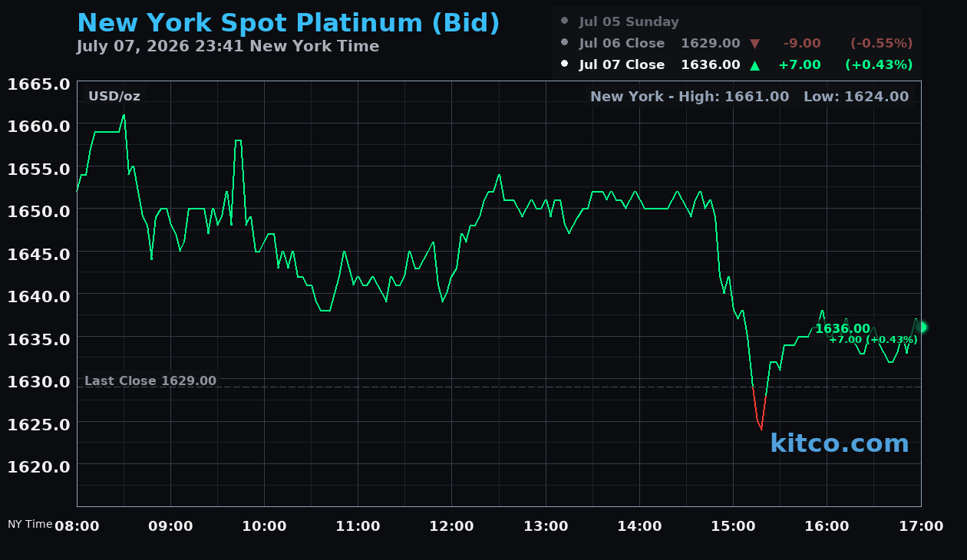Click the price peak at 1661 near 08:30
The height and width of the screenshot is (560, 967).
click(124, 115)
